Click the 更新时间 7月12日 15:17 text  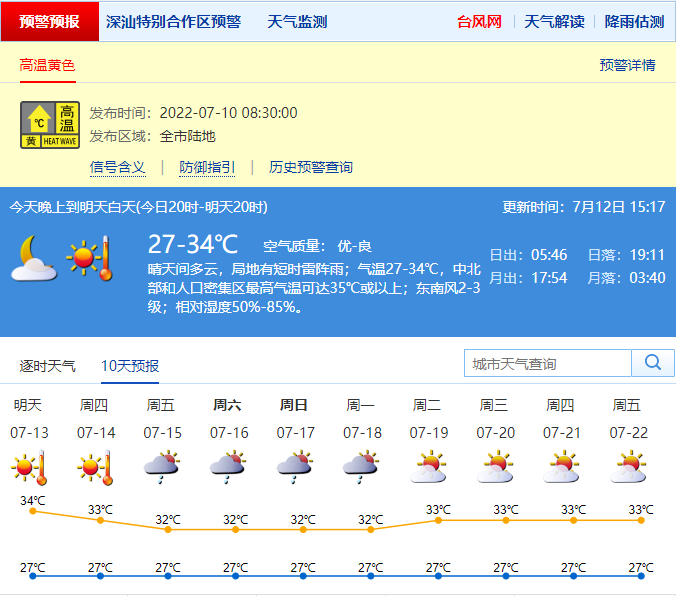(x=584, y=207)
